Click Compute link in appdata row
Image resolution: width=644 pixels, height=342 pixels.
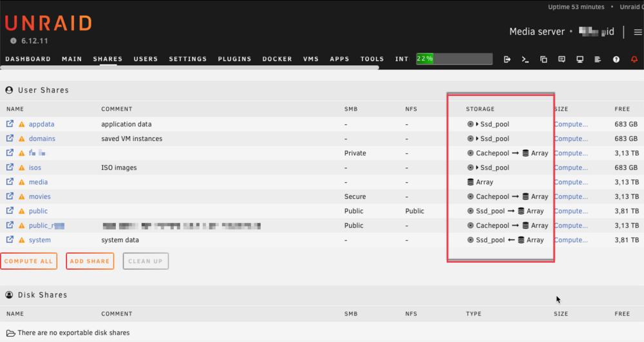click(571, 124)
